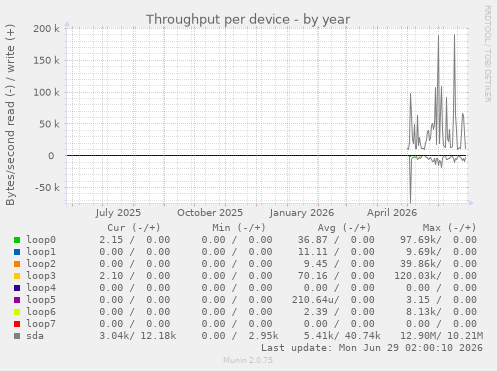Click the '-50 k' y-axis label

pyautogui.click(x=47, y=188)
